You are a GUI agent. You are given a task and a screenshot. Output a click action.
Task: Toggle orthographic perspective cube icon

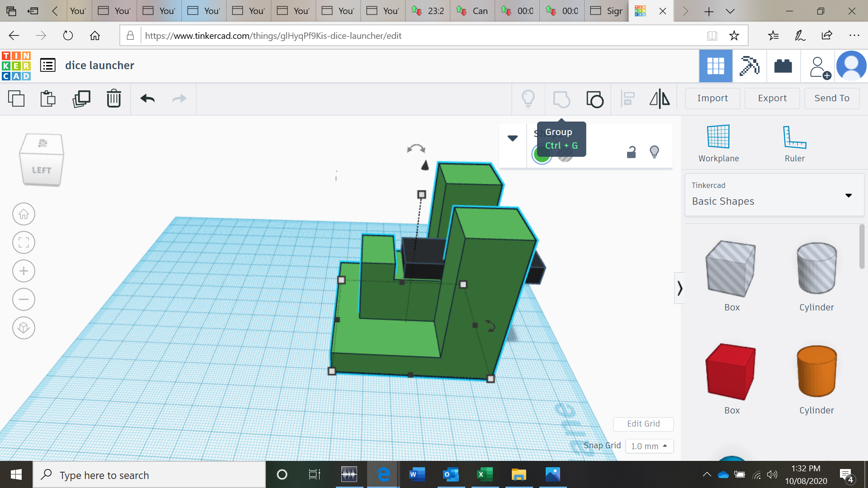coord(24,328)
